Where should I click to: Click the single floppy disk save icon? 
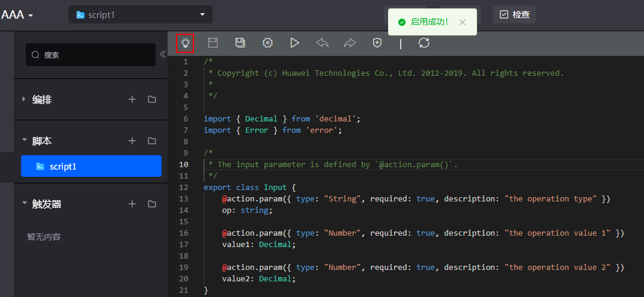tap(213, 43)
